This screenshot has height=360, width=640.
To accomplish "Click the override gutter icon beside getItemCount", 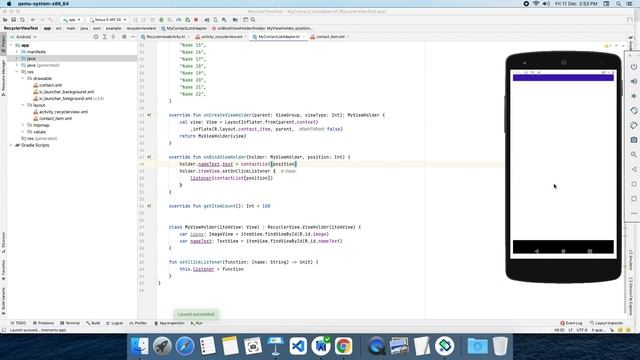I will (x=149, y=206).
